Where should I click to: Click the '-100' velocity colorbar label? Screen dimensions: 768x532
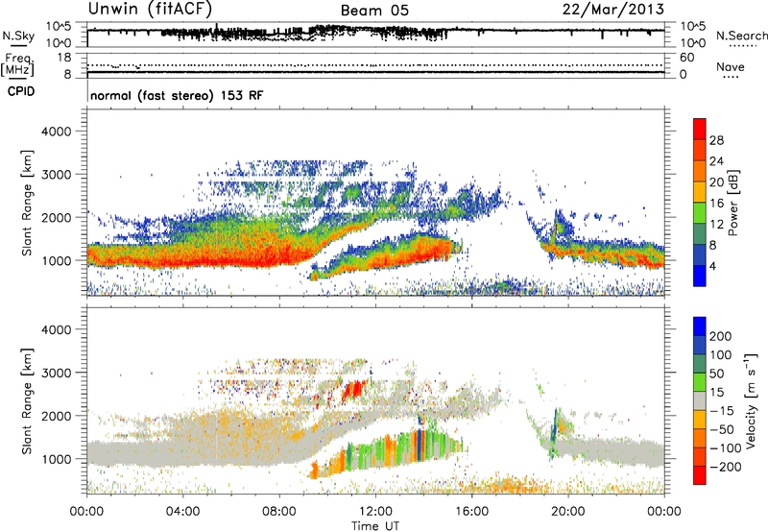726,448
